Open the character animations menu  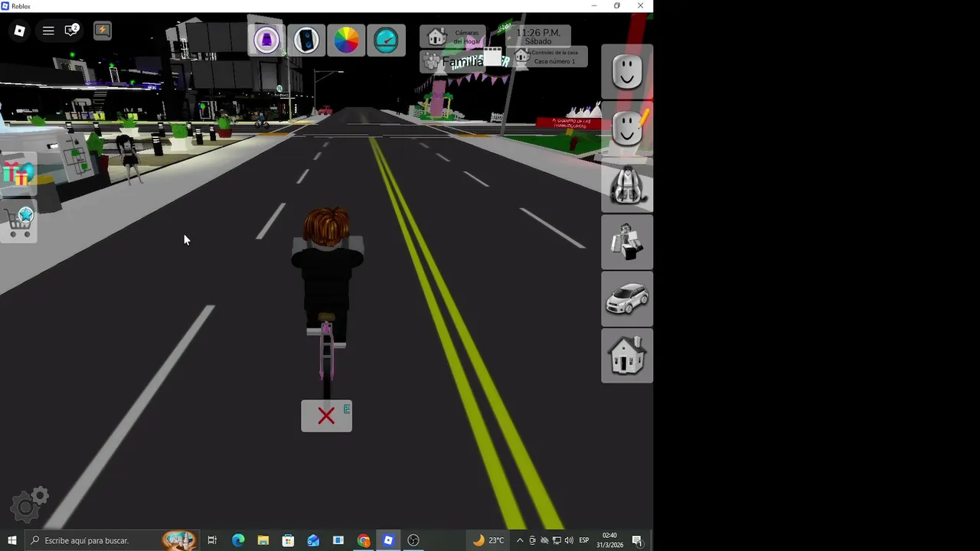[627, 242]
